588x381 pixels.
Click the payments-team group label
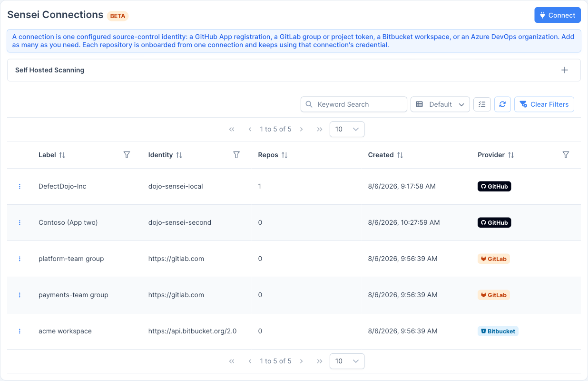[x=73, y=295]
